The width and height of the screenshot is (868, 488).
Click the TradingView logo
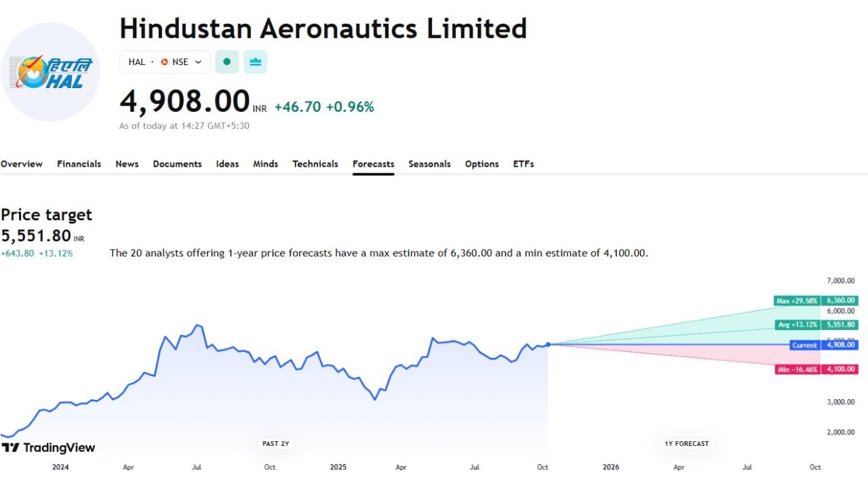(49, 447)
